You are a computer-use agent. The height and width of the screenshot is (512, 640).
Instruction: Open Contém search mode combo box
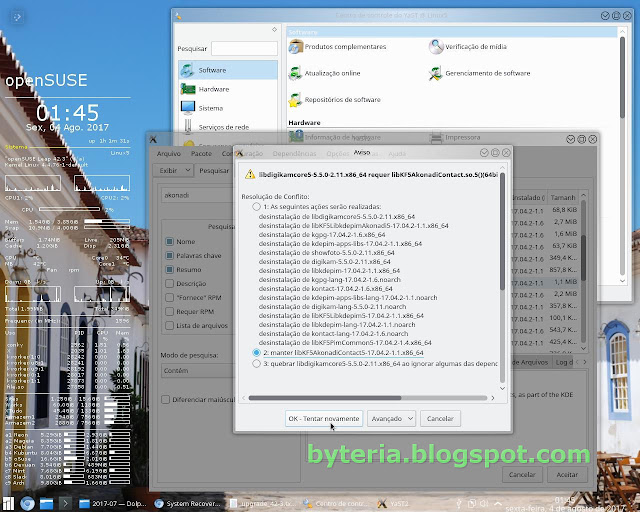click(x=197, y=371)
